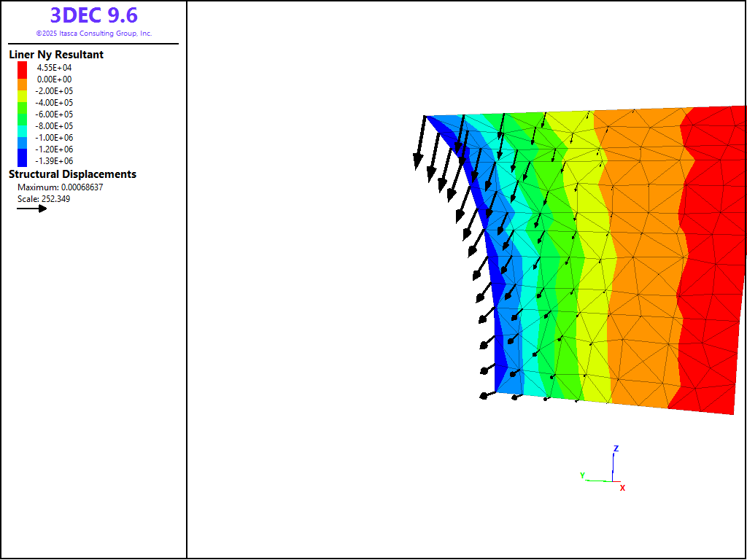Image resolution: width=747 pixels, height=560 pixels.
Task: Select the Structural Displacements legend heading
Action: (72, 174)
